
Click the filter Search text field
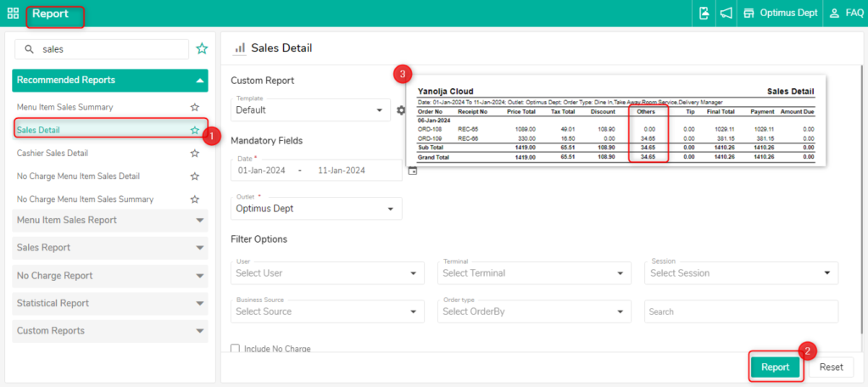pyautogui.click(x=741, y=311)
